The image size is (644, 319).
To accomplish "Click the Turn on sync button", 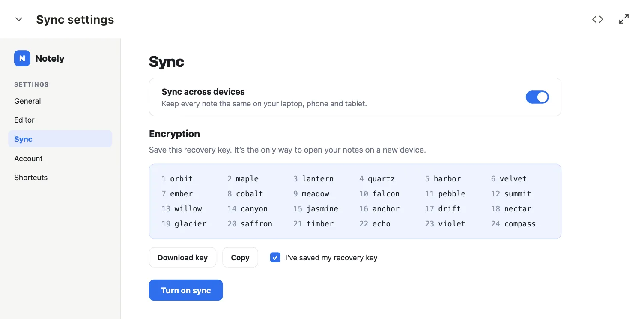I will tap(186, 290).
